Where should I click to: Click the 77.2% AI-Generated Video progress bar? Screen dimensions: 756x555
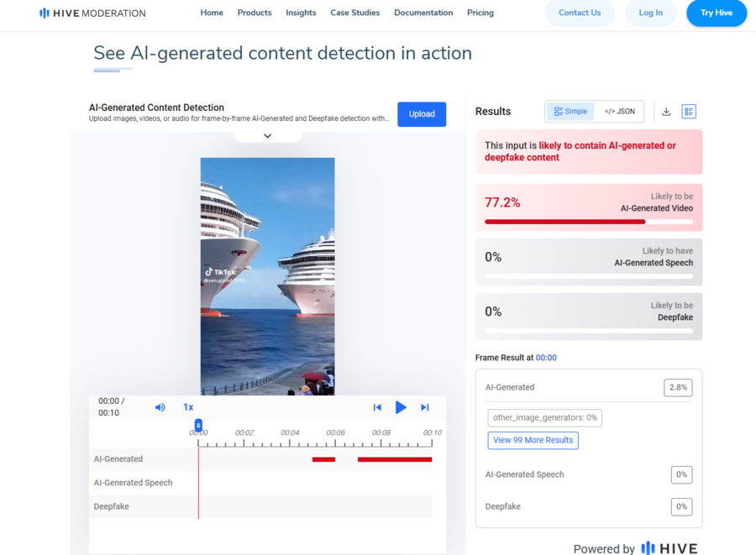589,223
